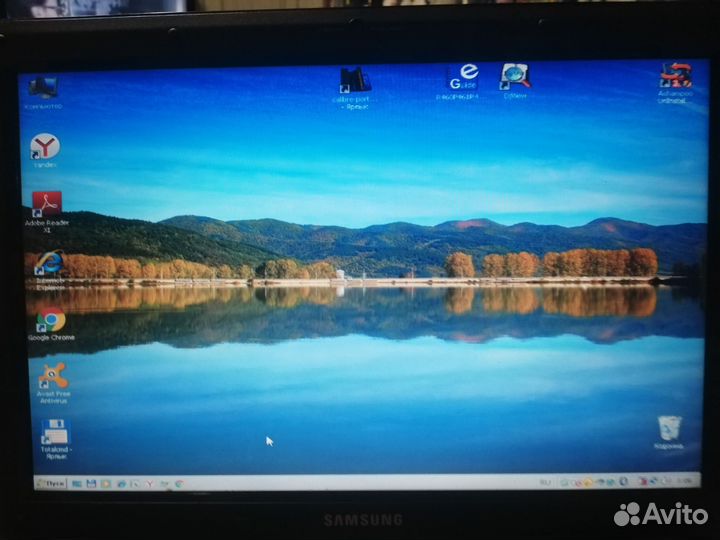720x540 pixels.
Task: Launch the DjView shortcut
Action: tap(515, 81)
